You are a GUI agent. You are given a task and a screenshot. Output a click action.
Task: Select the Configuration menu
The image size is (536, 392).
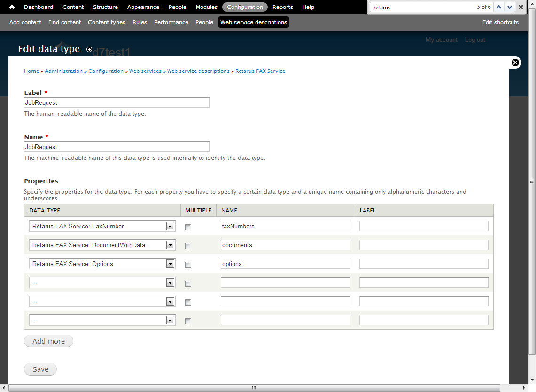click(245, 7)
